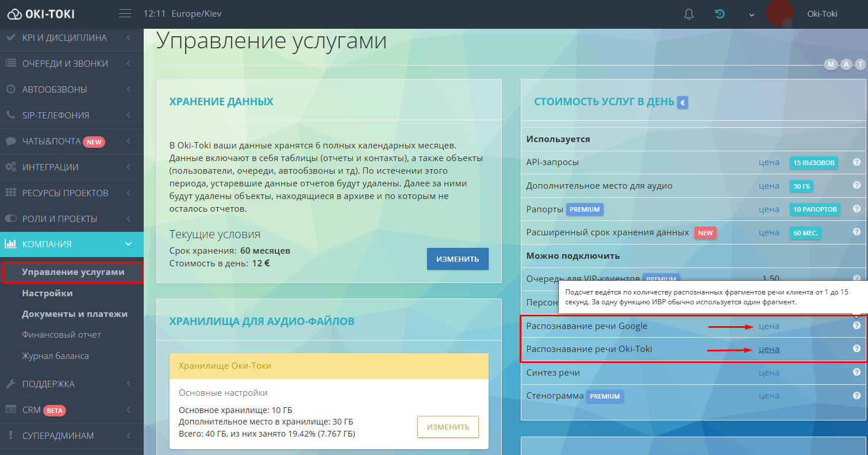Open the notifications bell
The width and height of the screenshot is (868, 455).
tap(689, 14)
